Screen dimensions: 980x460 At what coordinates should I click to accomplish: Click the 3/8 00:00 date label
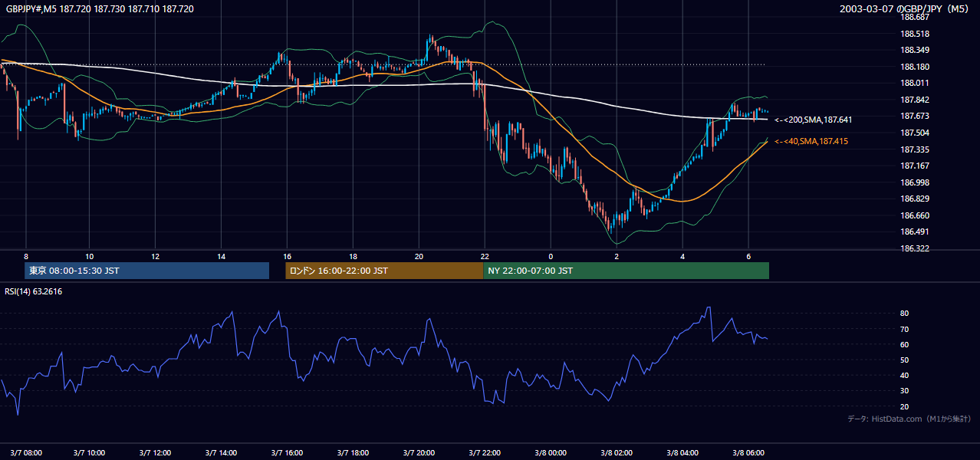[552, 452]
